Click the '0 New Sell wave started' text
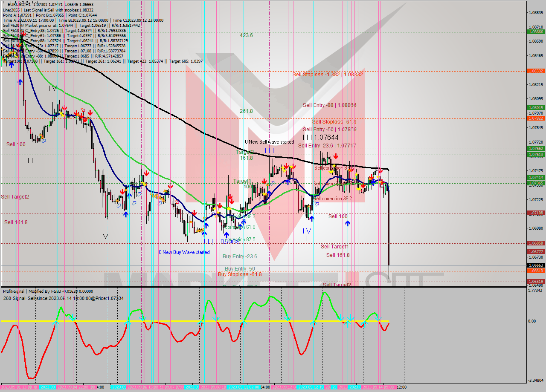The height and width of the screenshot is (392, 546). pos(269,142)
